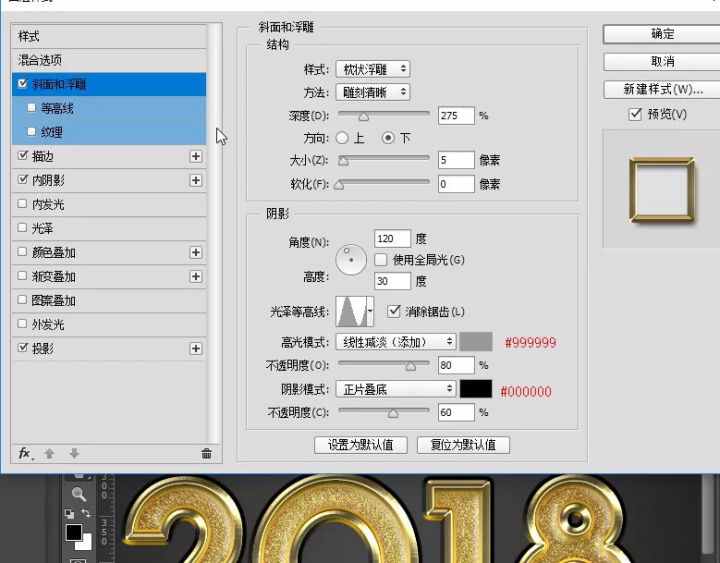Toggle the 预览(V) checkbox
This screenshot has width=720, height=563.
(x=635, y=114)
